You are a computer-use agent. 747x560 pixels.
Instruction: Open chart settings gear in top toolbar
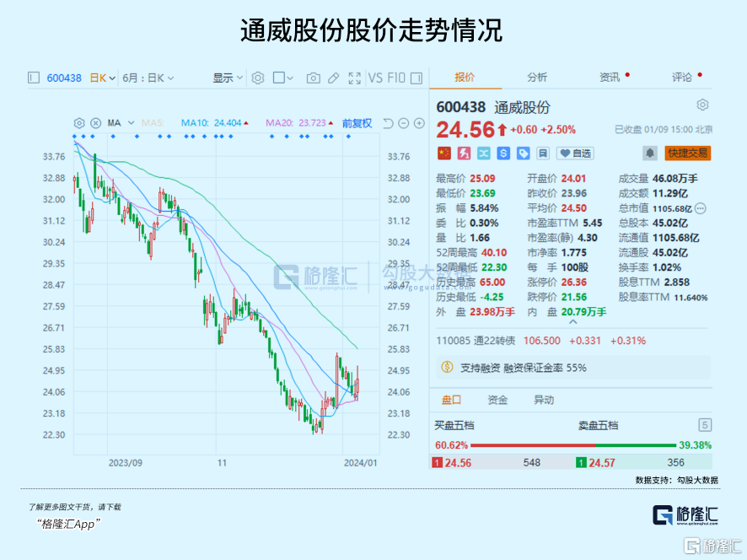point(258,78)
